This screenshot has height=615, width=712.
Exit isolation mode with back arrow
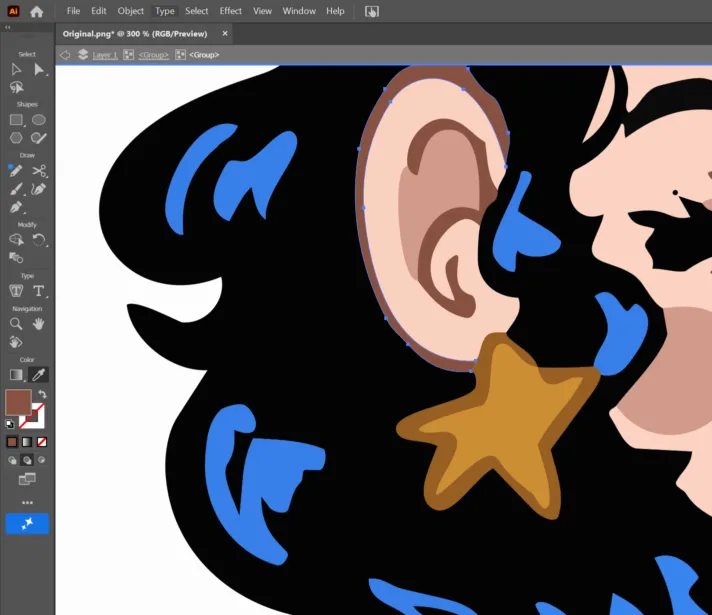pyautogui.click(x=65, y=55)
